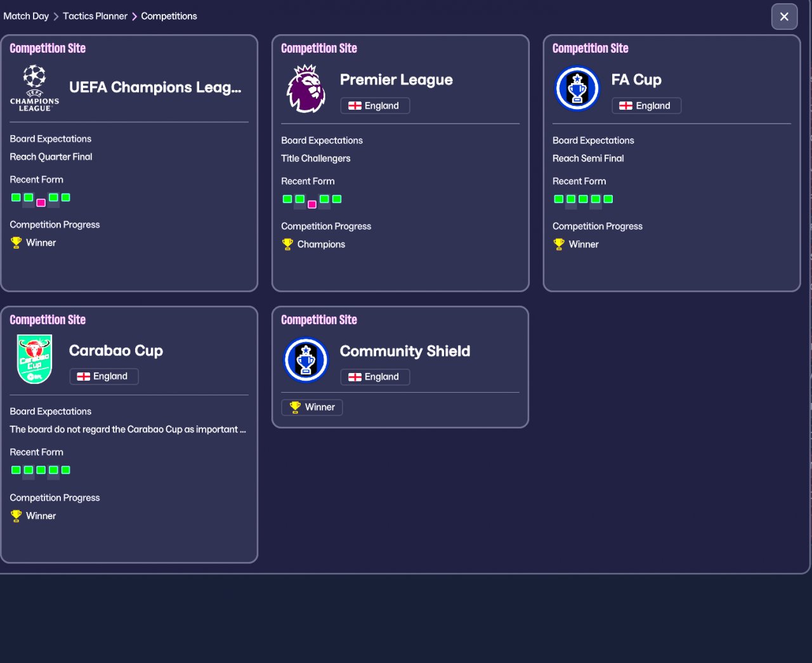Go back to Match Day breadcrumb
Viewport: 812px width, 663px height.
pos(26,16)
